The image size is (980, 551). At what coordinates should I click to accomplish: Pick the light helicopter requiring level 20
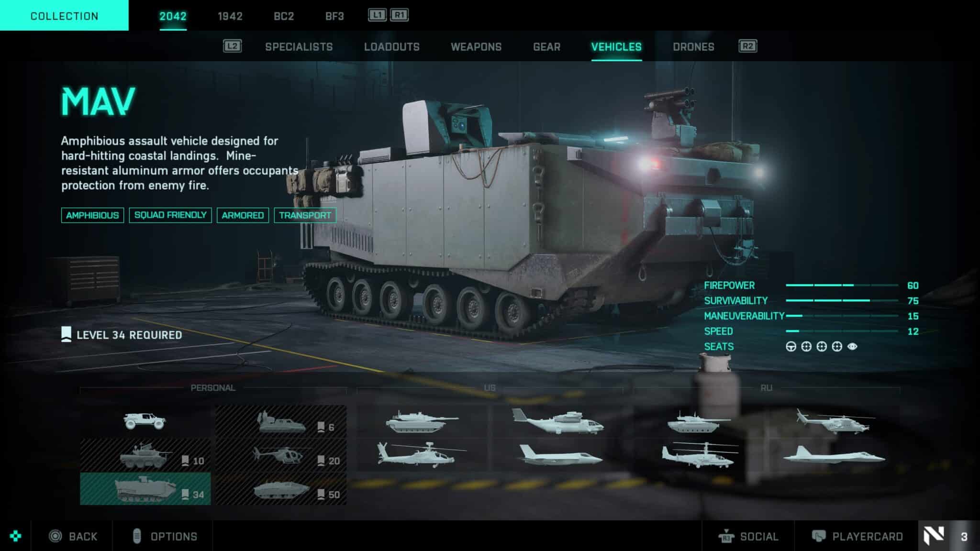[281, 455]
